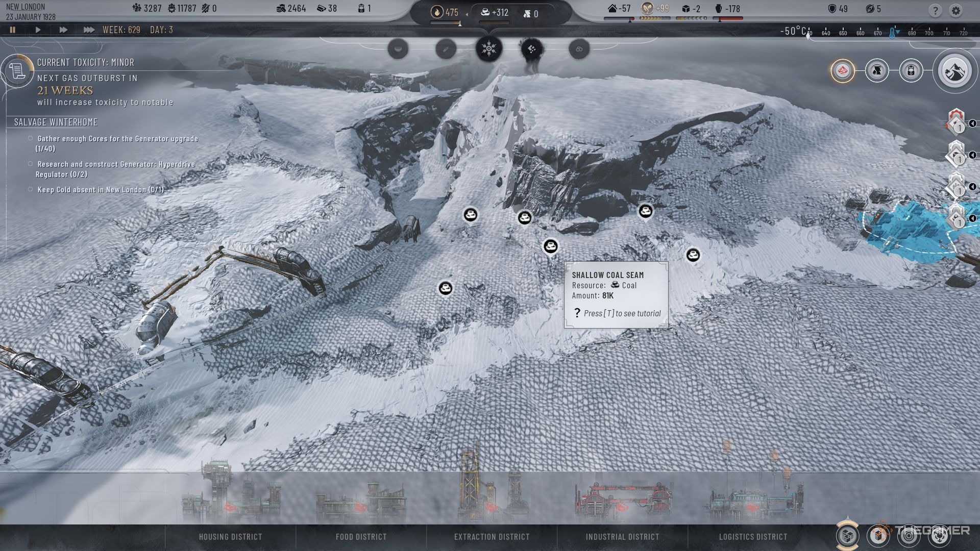Open the highlighted build districts mode icon
980x551 pixels.
[x=848, y=535]
